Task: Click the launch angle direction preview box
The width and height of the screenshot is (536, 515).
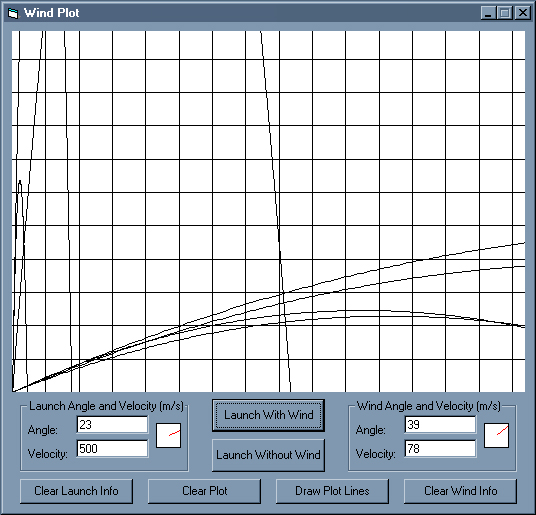Action: (x=168, y=435)
